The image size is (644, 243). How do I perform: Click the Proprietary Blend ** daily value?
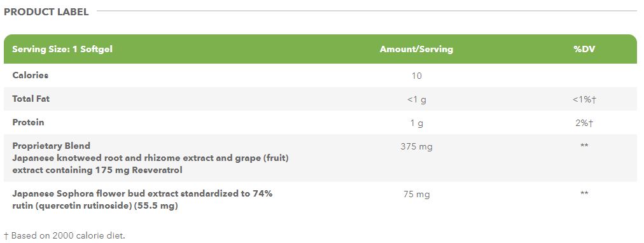tap(584, 145)
